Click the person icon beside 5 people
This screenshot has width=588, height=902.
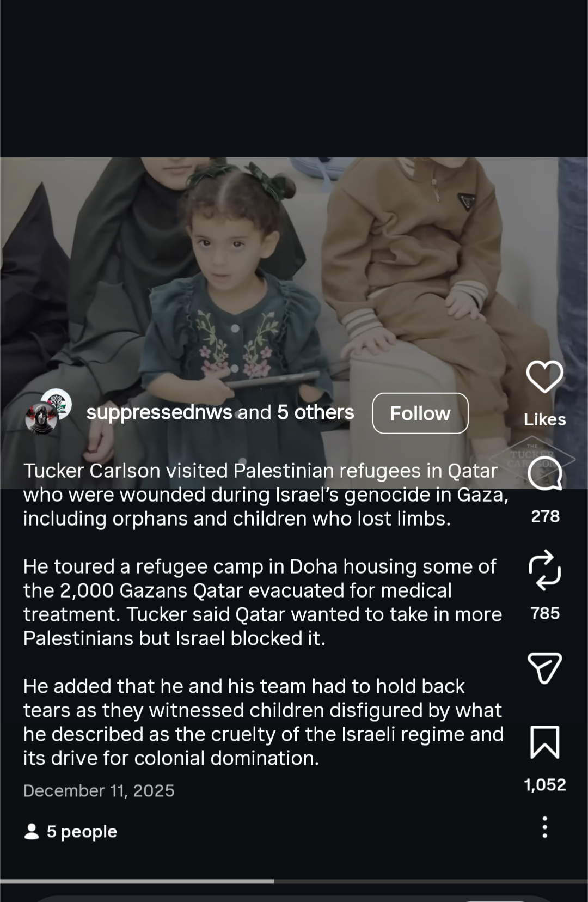pyautogui.click(x=32, y=832)
